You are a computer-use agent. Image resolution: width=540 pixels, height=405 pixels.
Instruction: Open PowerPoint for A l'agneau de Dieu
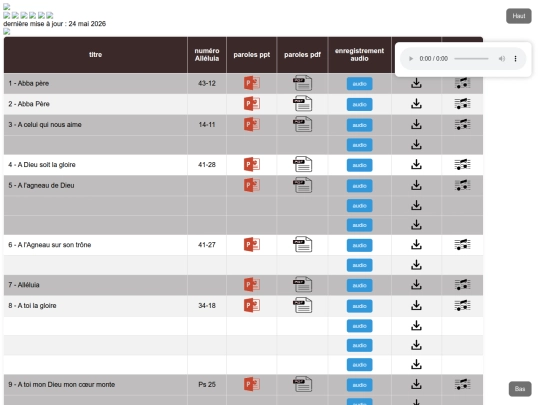252,185
